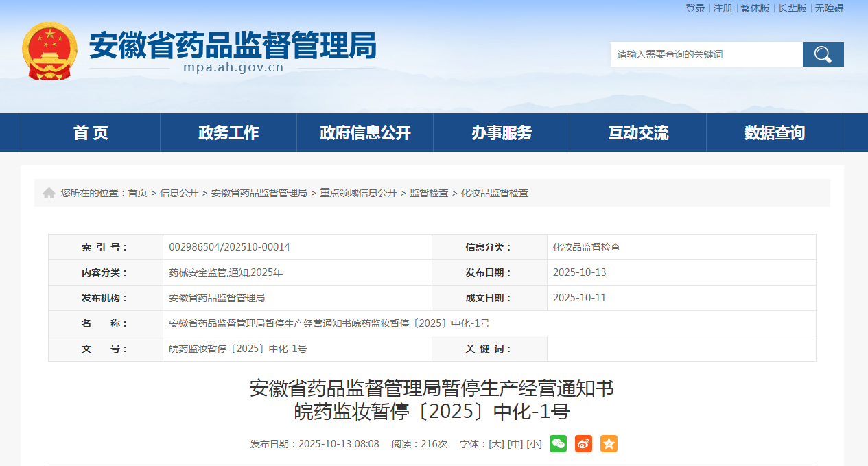Go to 首页 in main navigation
Viewport: 868px width, 466px height.
(91, 132)
